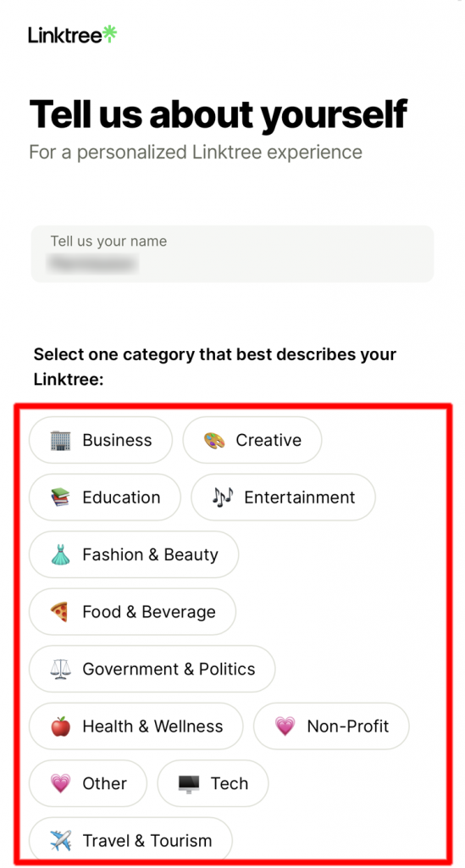Pick the Government & Politics option

pos(152,669)
